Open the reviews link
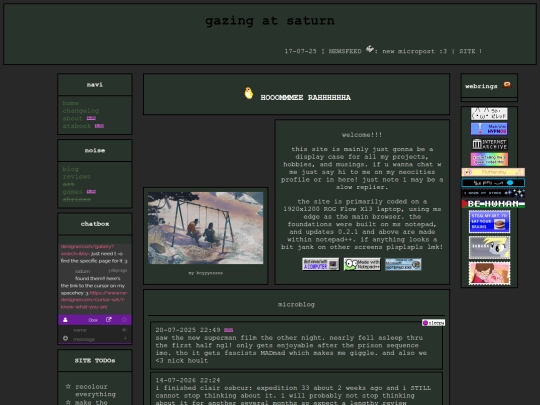The height and width of the screenshot is (405, 540). (x=76, y=176)
